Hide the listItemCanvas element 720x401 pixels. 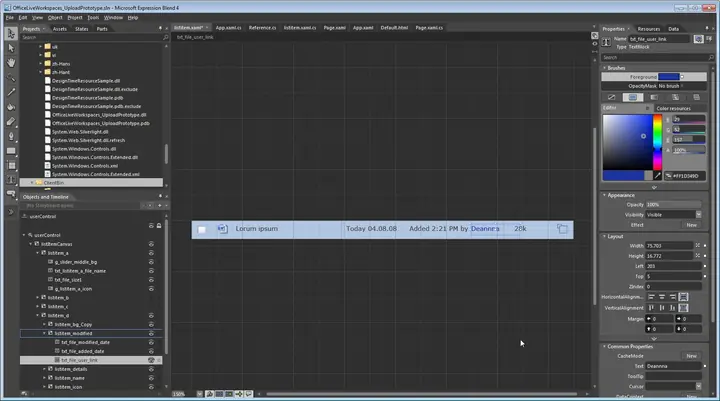pos(151,244)
